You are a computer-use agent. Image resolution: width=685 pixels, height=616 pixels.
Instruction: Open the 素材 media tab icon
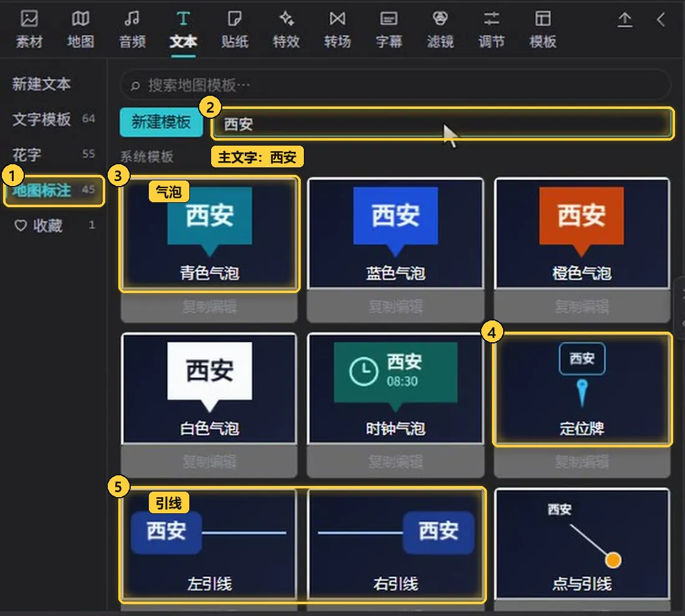click(x=29, y=19)
